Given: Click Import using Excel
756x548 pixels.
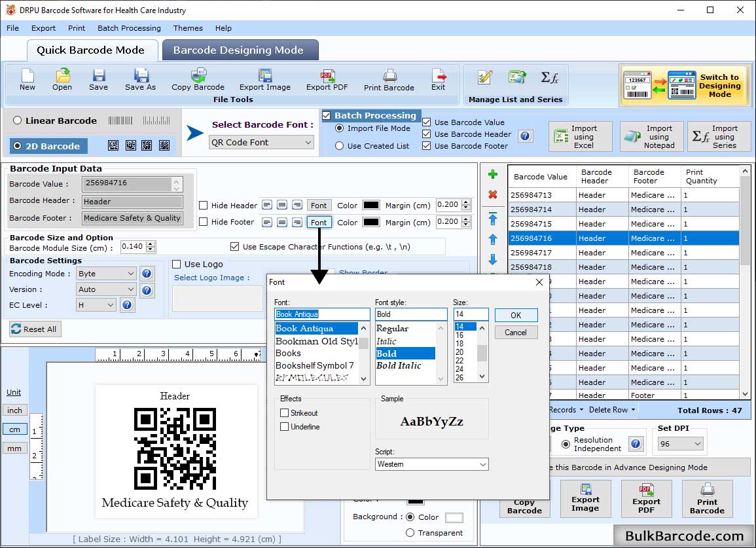Looking at the screenshot, I should (581, 137).
